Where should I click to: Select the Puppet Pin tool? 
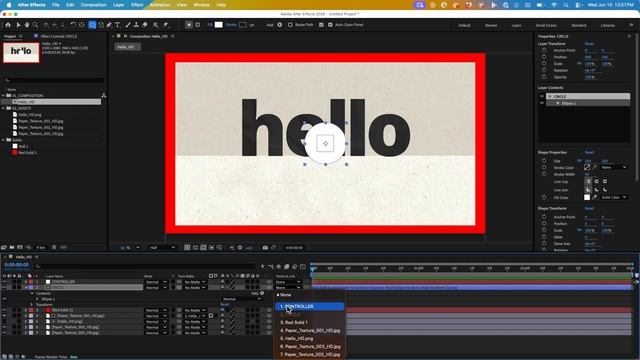[165, 25]
